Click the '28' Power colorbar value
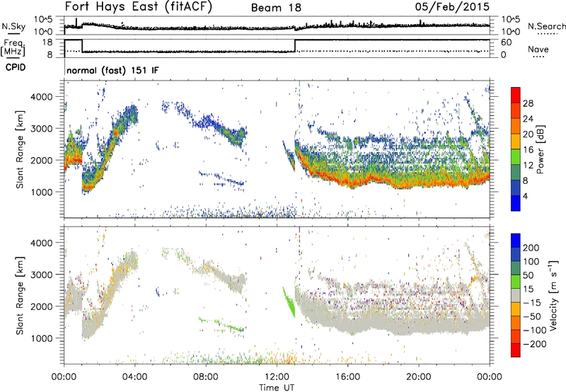Image resolution: width=566 pixels, height=392 pixels. [528, 103]
